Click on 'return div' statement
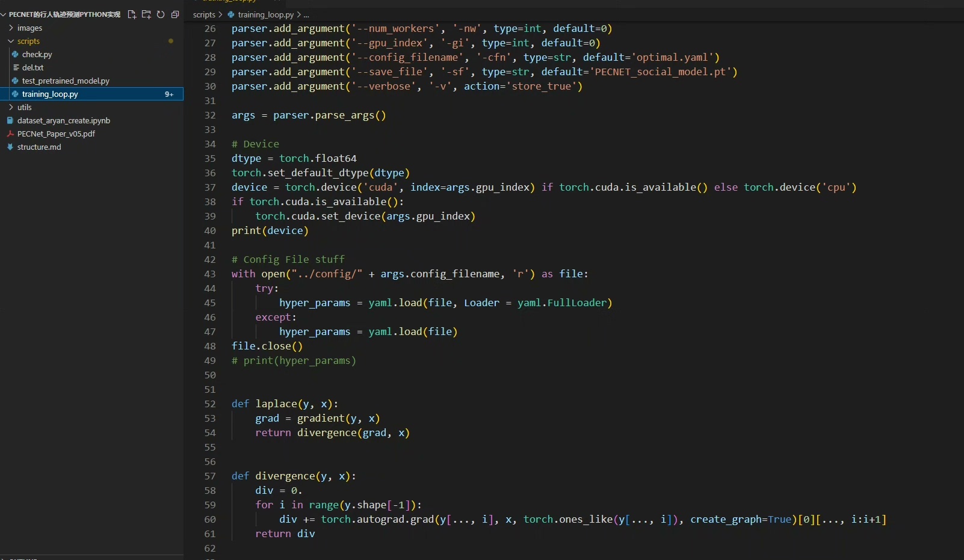 [x=285, y=534]
